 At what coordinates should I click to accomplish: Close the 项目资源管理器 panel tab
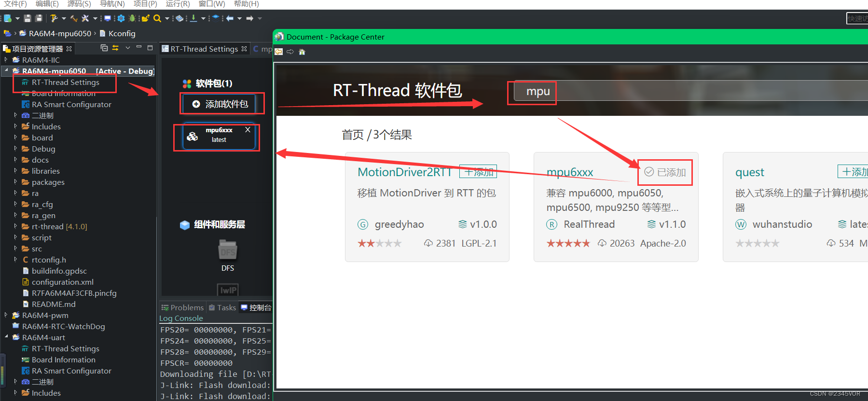coord(69,49)
